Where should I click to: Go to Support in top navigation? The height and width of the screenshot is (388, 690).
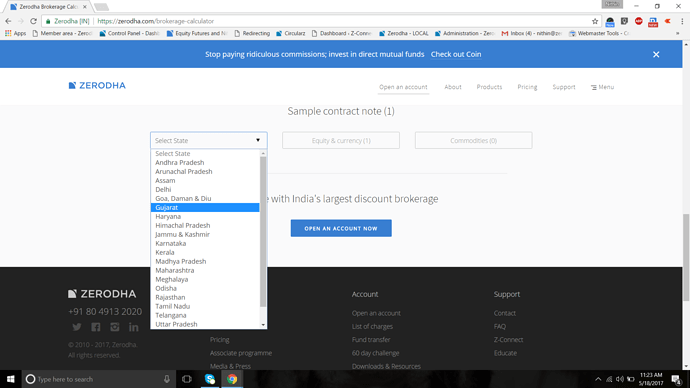pos(564,87)
